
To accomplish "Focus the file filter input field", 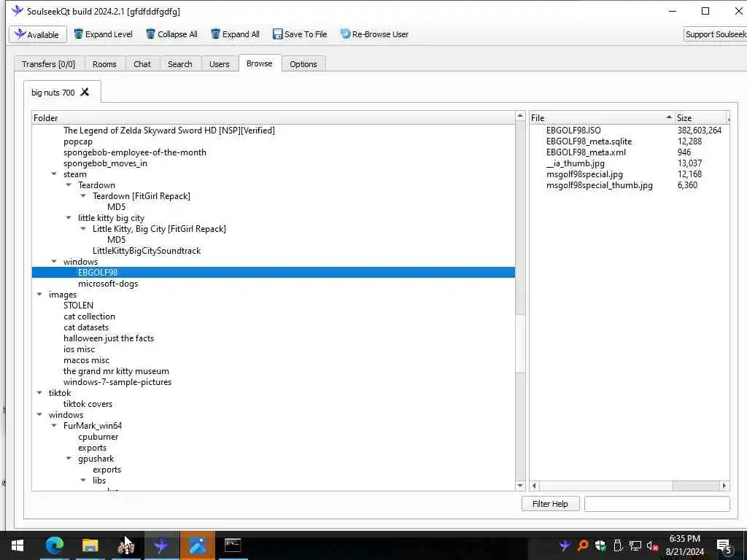I will click(657, 504).
